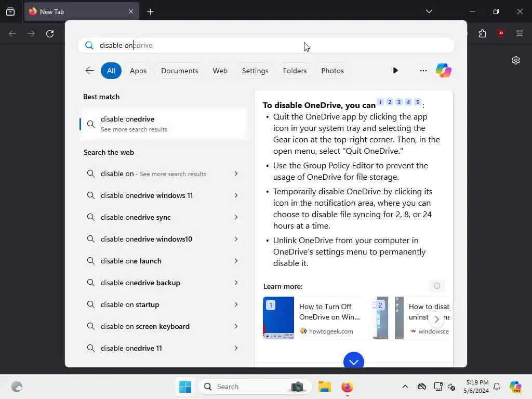Select the Documents filter tab
This screenshot has height=399, width=532.
click(179, 71)
